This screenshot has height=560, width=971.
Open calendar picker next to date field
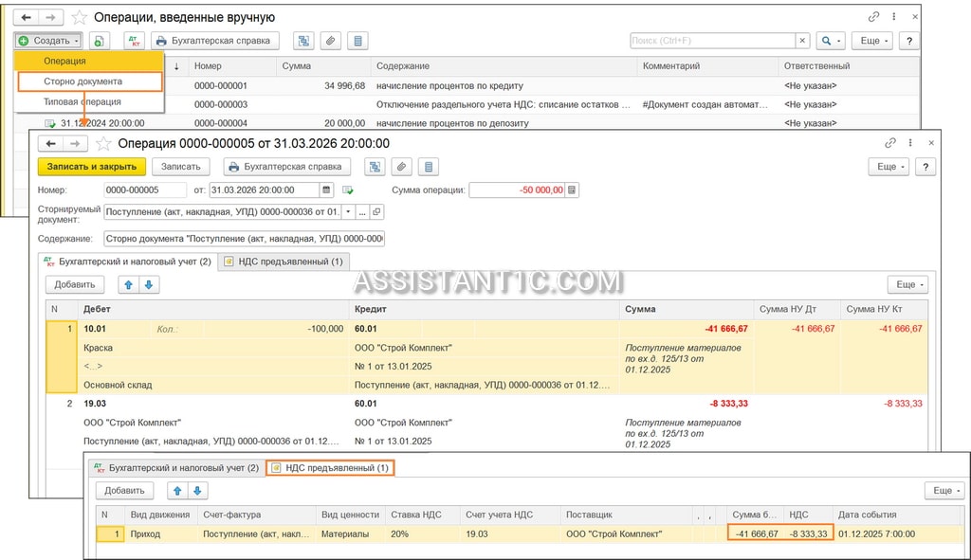click(326, 190)
